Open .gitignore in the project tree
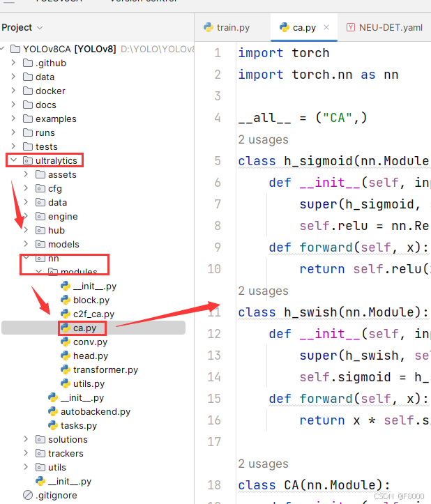The height and width of the screenshot is (504, 431). (x=56, y=496)
